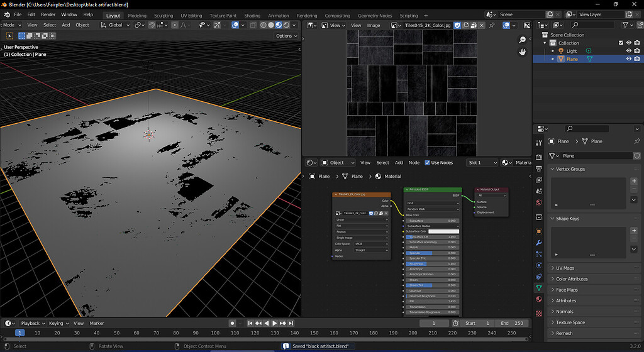The image size is (644, 352).
Task: Add a vertex group with plus button
Action: [x=634, y=181]
